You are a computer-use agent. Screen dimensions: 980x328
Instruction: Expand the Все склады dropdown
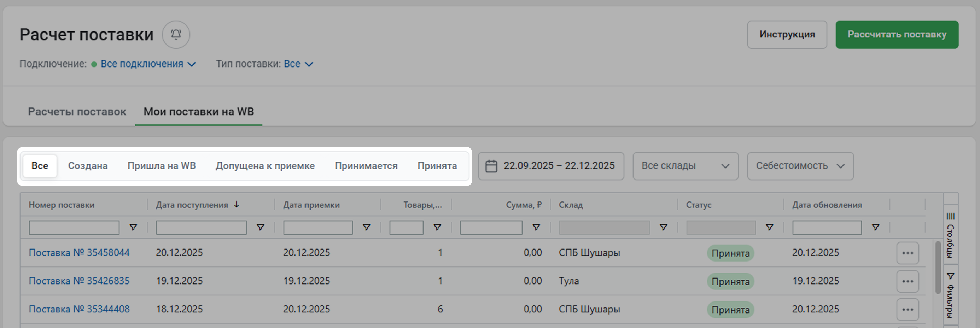pos(685,166)
